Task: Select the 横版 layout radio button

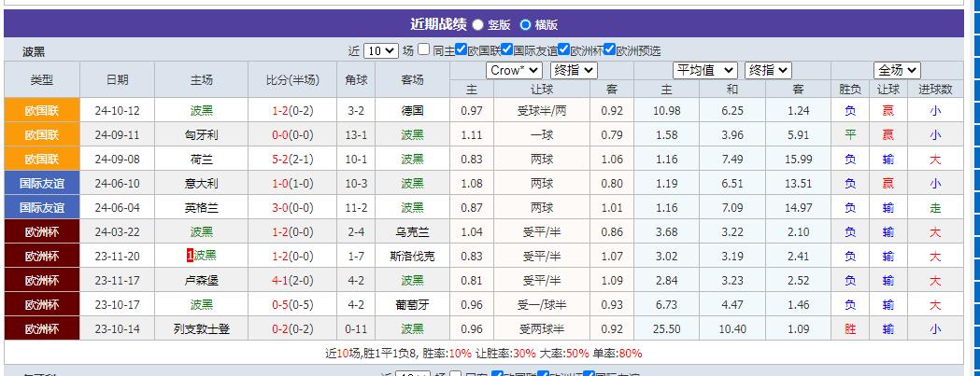Action: click(x=525, y=25)
